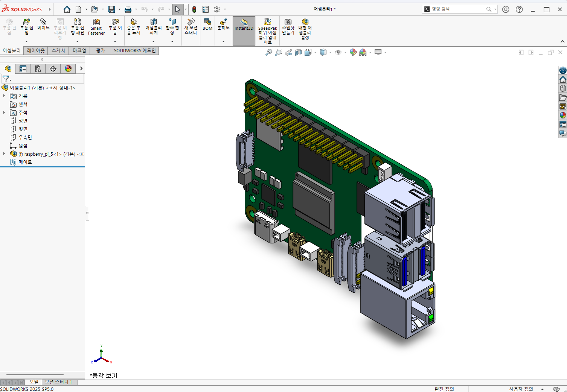The image size is (567, 392).
Task: Click the Home icon in title toolbar
Action: [67, 9]
